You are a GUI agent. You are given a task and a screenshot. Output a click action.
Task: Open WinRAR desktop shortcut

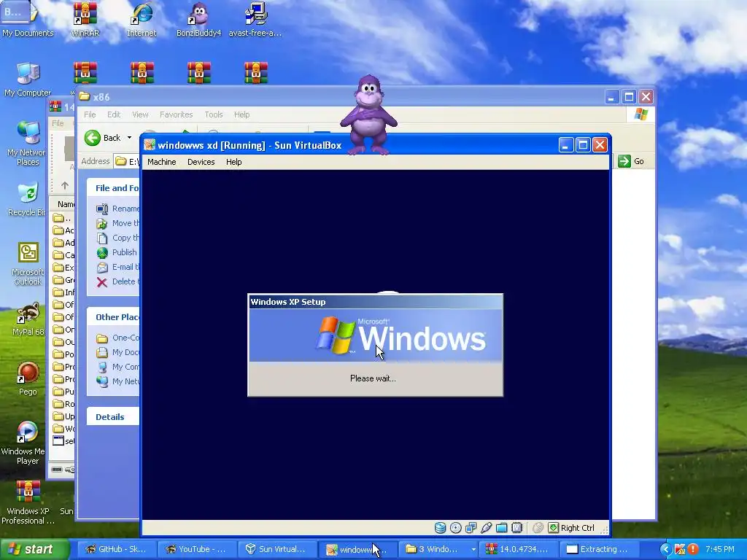pyautogui.click(x=85, y=19)
